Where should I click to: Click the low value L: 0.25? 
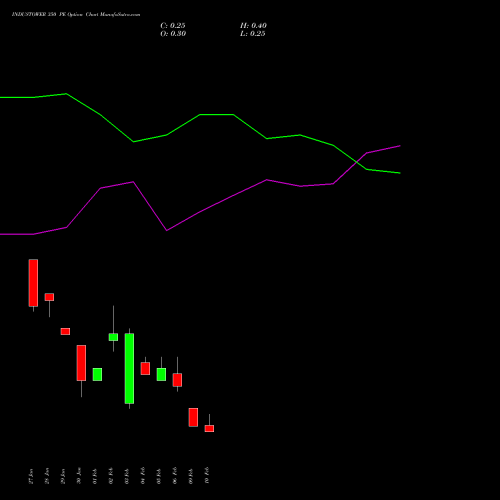point(253,34)
